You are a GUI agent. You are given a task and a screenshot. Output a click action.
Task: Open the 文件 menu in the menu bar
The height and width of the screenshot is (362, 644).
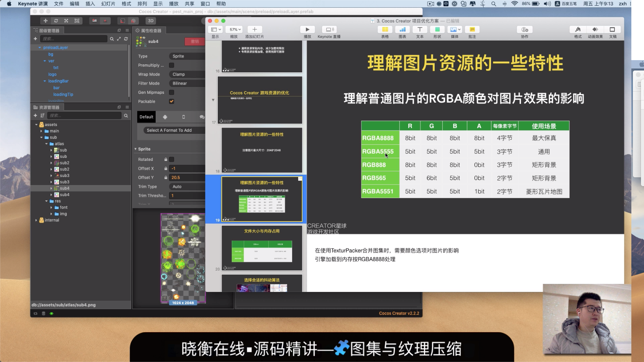pyautogui.click(x=59, y=4)
